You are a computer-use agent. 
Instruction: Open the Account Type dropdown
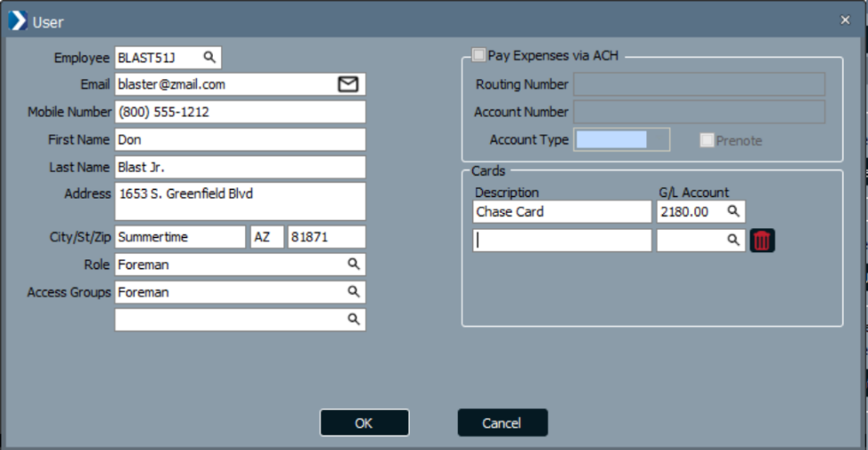tap(621, 140)
